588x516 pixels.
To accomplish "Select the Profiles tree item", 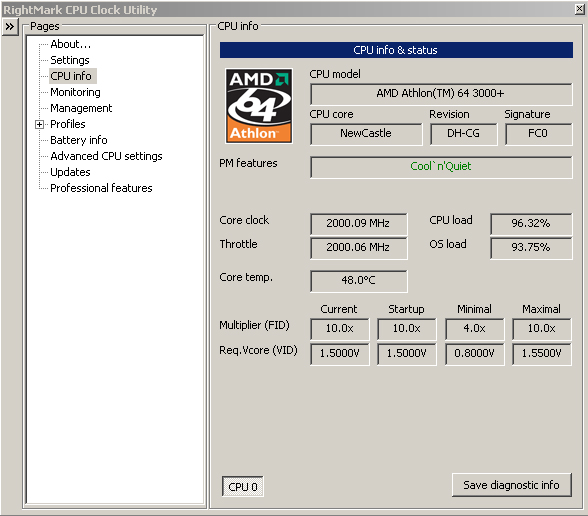I will click(68, 124).
